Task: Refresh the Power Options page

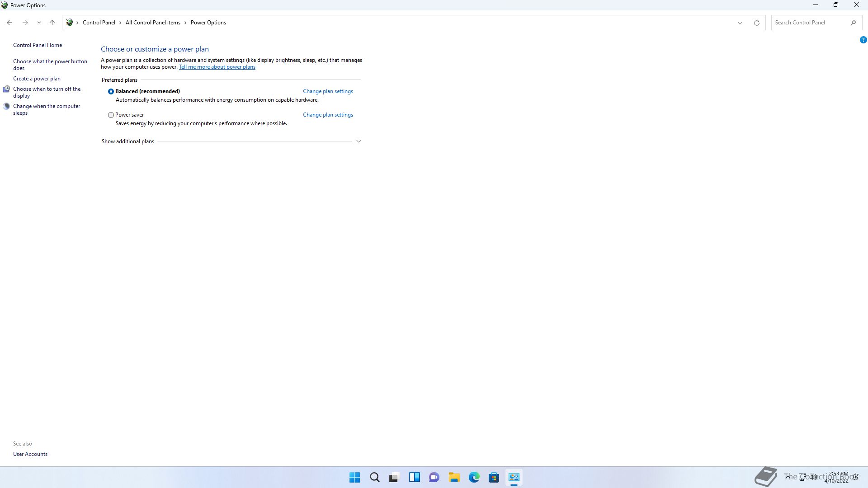Action: click(x=756, y=23)
